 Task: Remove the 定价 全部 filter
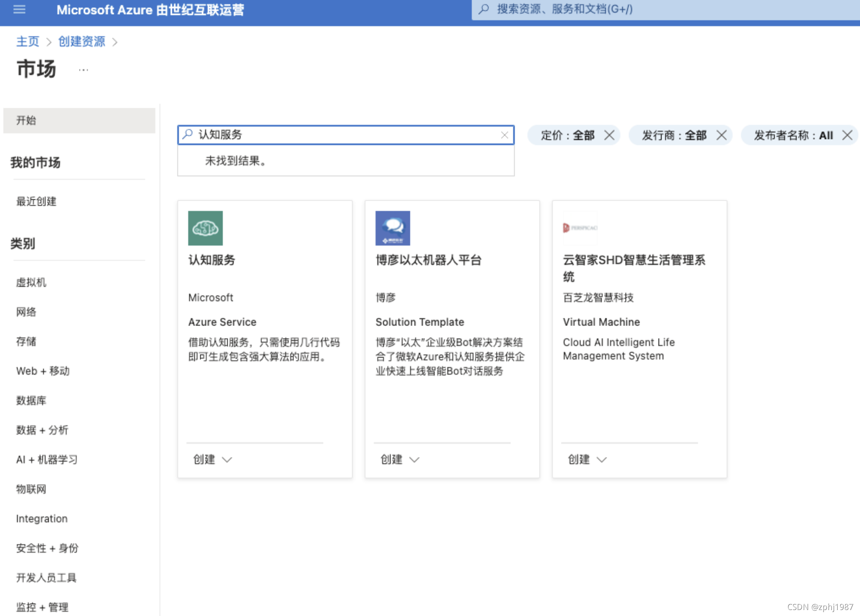coord(609,136)
